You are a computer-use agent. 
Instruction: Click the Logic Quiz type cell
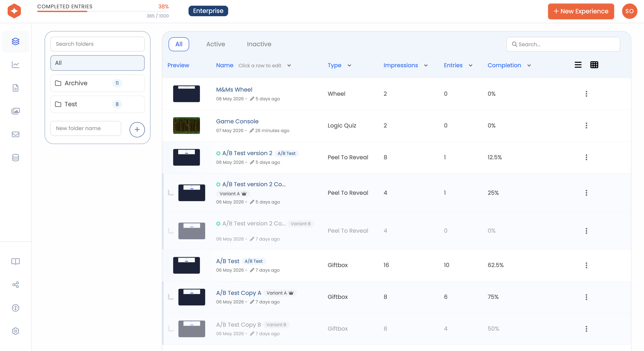(342, 125)
